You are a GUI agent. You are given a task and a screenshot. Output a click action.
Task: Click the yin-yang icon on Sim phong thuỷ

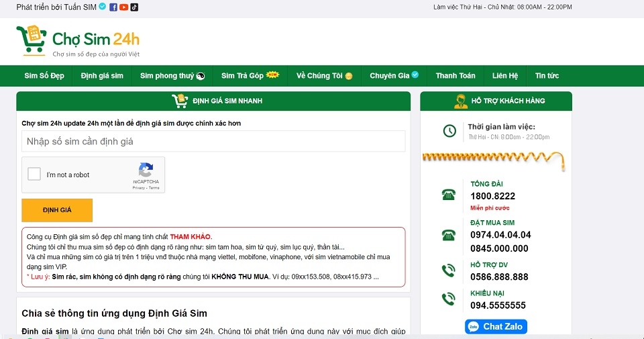coord(201,76)
